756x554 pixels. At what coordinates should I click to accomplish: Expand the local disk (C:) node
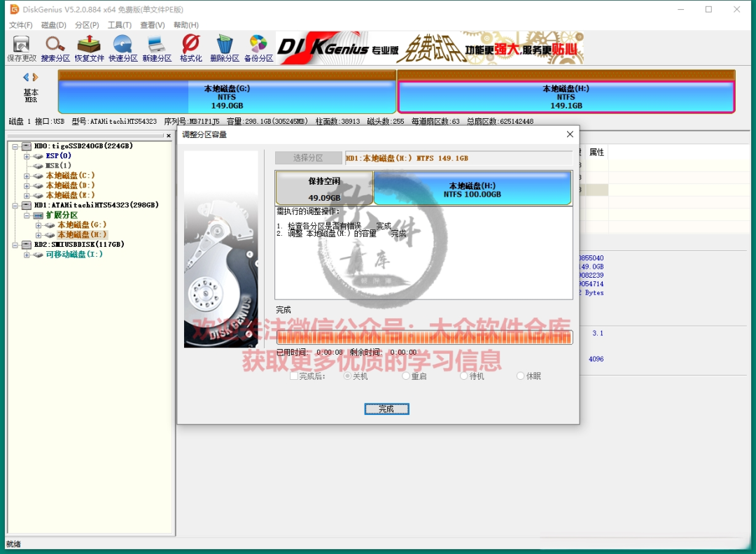click(27, 176)
